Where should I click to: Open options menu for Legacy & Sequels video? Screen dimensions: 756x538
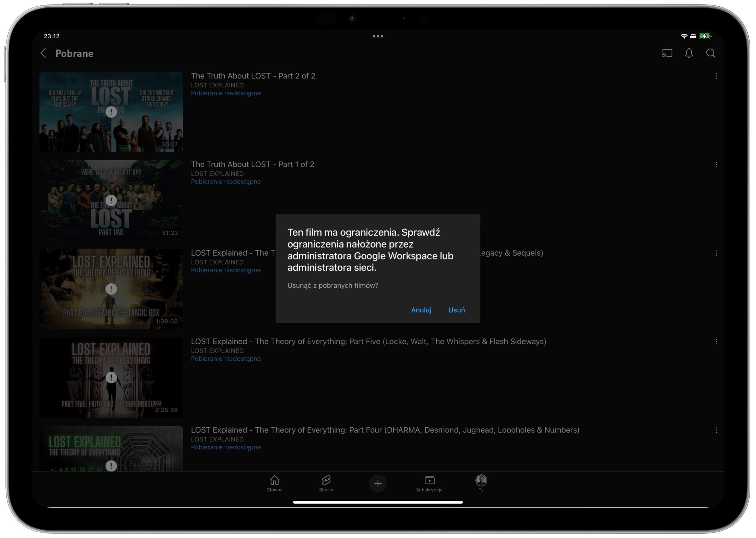tap(716, 253)
